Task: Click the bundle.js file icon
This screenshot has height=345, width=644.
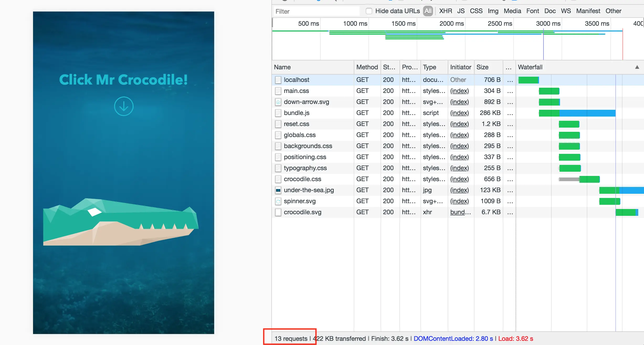Action: [x=278, y=113]
